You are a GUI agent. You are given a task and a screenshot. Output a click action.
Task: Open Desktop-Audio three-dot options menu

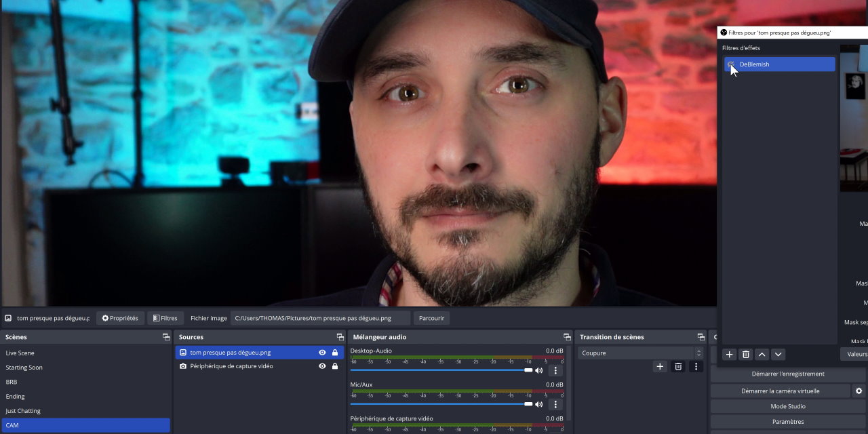555,370
